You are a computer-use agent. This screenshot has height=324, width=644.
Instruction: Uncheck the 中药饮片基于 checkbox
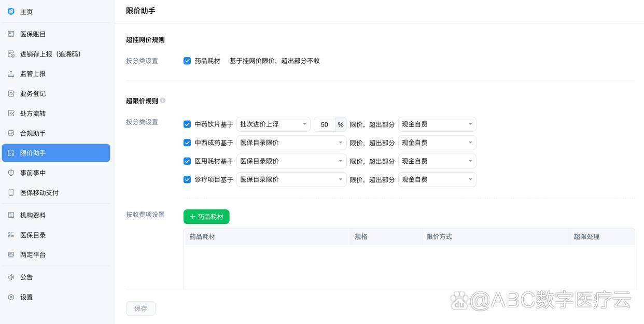click(187, 124)
